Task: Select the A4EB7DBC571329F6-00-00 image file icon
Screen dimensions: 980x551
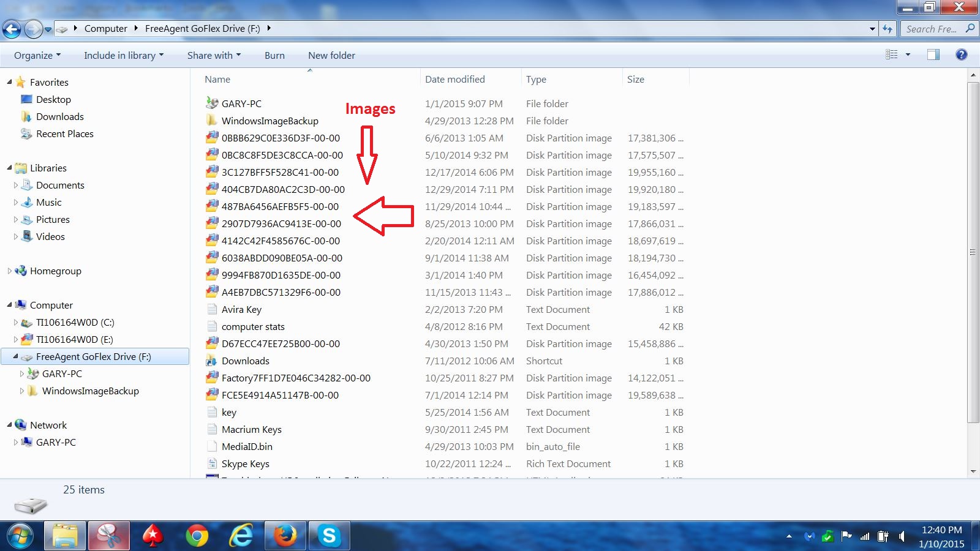Action: coord(212,291)
